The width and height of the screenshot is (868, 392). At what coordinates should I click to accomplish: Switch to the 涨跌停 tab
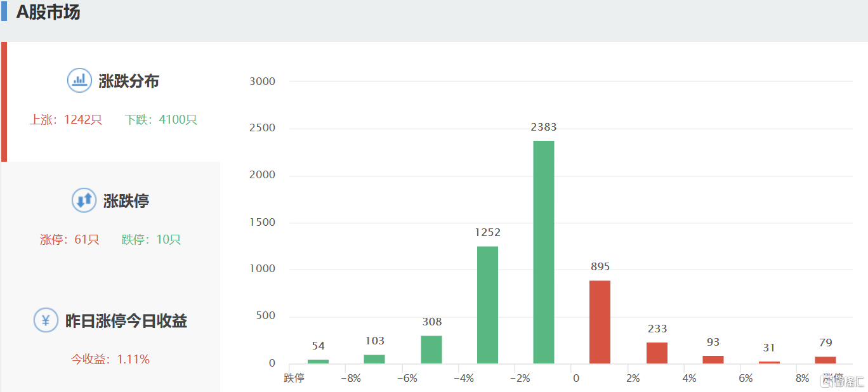click(x=126, y=202)
